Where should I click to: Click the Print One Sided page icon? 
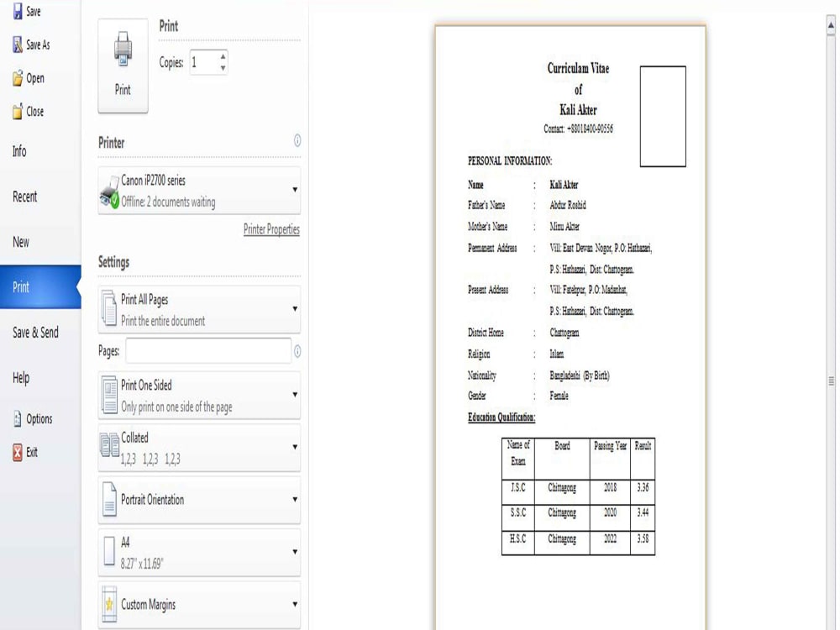coord(109,395)
